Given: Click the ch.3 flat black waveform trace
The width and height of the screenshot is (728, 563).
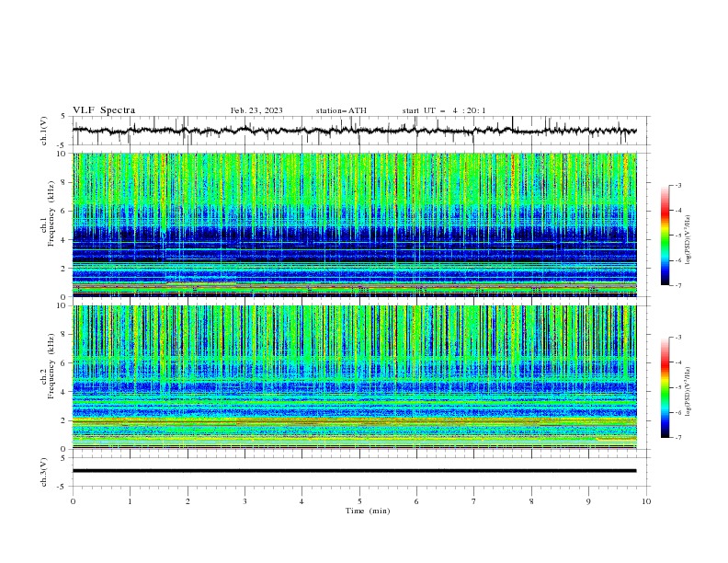Looking at the screenshot, I should click(354, 471).
